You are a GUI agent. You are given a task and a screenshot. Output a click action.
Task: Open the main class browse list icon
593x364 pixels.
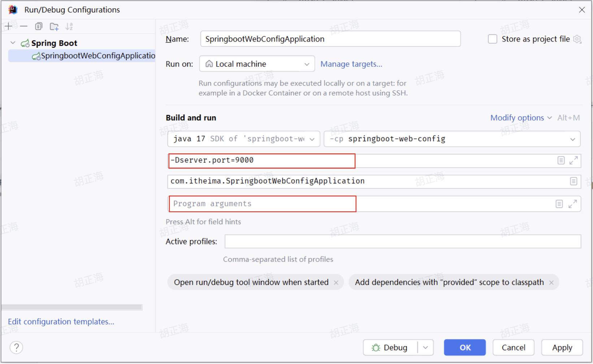coord(573,181)
